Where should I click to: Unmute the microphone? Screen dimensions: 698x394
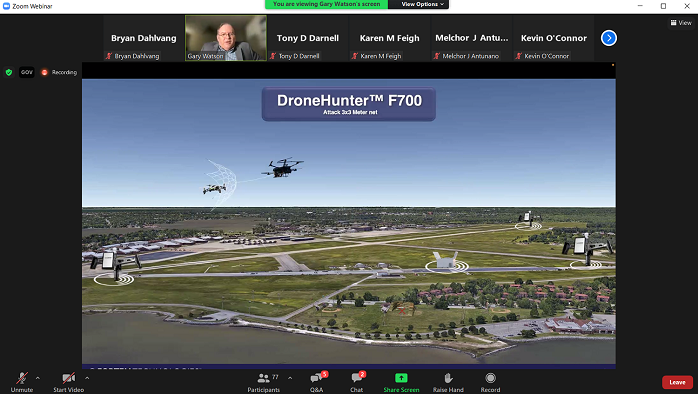[22, 382]
